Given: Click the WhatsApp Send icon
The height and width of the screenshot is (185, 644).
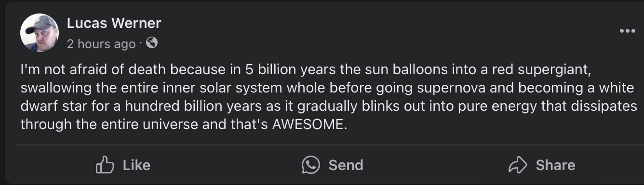Looking at the screenshot, I should [311, 165].
